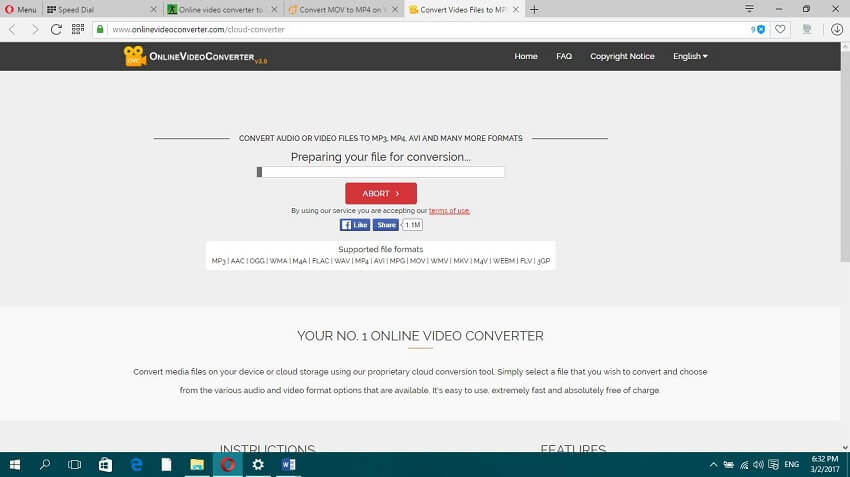Open the Windows Start menu
The width and height of the screenshot is (850, 477).
(x=15, y=465)
